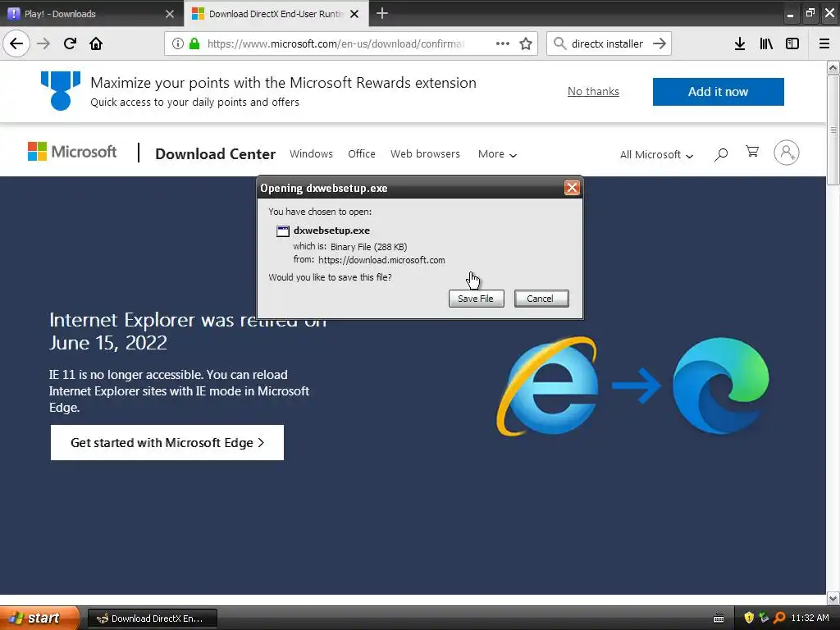Click the browser Back arrow button
The width and height of the screenshot is (840, 630).
tap(16, 43)
